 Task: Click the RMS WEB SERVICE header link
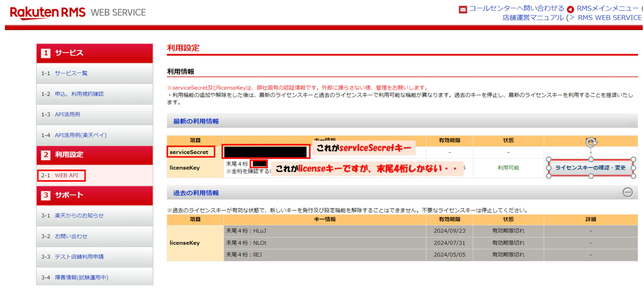coord(610,18)
